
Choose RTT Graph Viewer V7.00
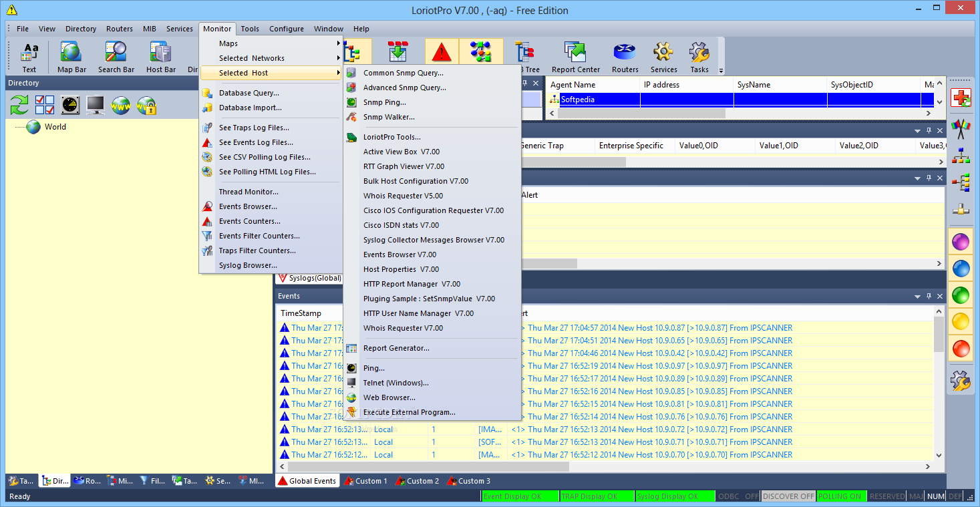(432, 166)
